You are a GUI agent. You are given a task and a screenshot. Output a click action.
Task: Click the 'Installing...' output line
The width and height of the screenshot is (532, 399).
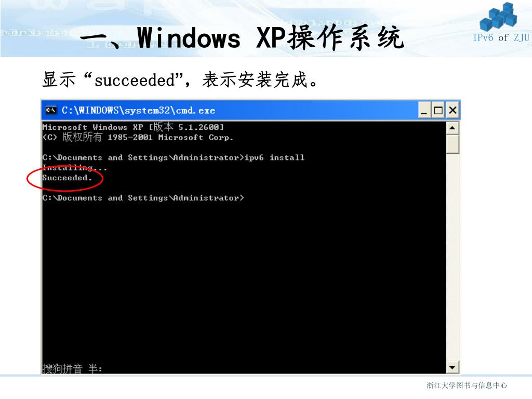tap(75, 168)
